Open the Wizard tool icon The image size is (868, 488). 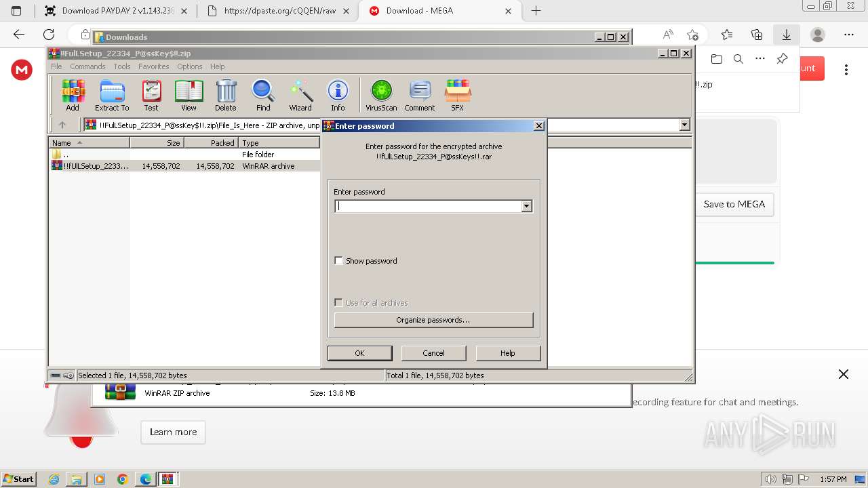point(300,95)
